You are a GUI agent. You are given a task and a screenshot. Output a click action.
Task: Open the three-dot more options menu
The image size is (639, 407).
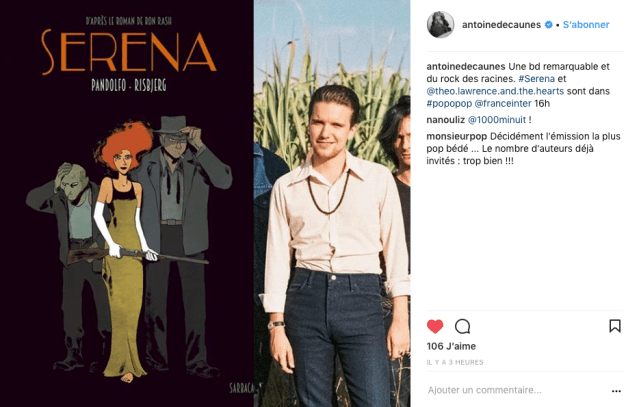[x=616, y=391]
